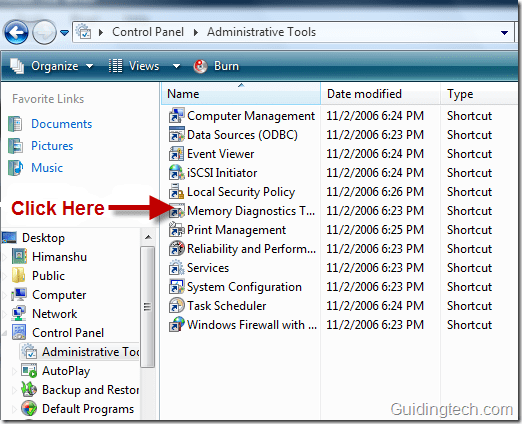This screenshot has width=522, height=424.
Task: Select the Task Scheduler clock icon
Action: (176, 306)
